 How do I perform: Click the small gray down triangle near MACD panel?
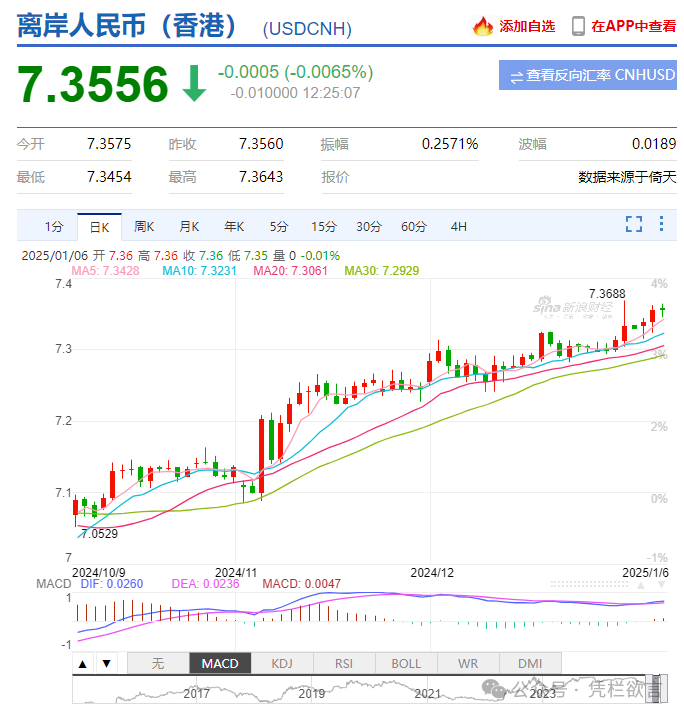click(x=661, y=585)
